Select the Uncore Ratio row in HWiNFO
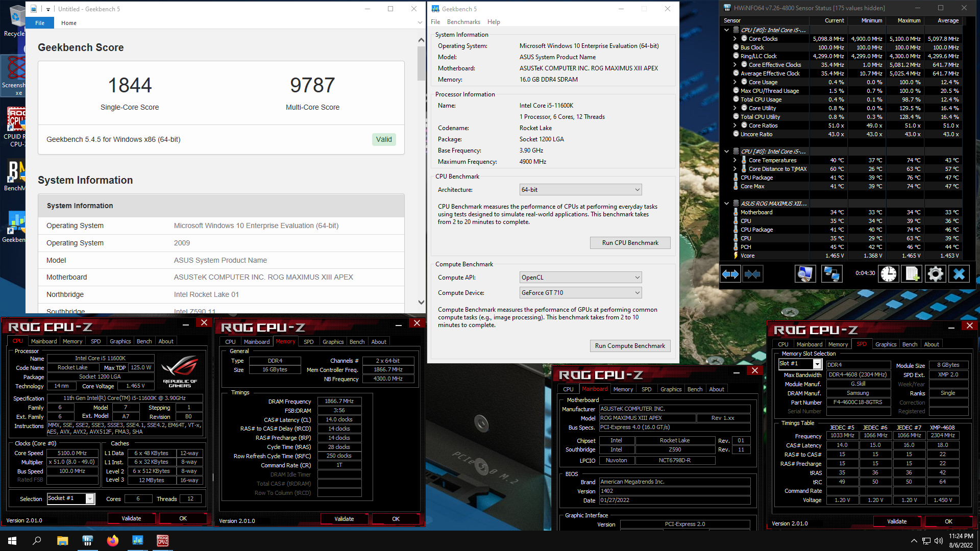The width and height of the screenshot is (980, 551). pyautogui.click(x=848, y=134)
